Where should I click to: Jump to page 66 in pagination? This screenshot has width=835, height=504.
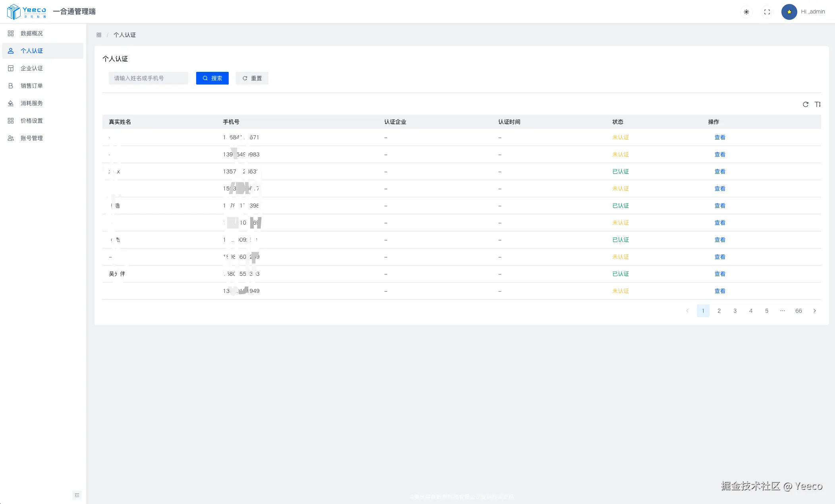coord(798,311)
